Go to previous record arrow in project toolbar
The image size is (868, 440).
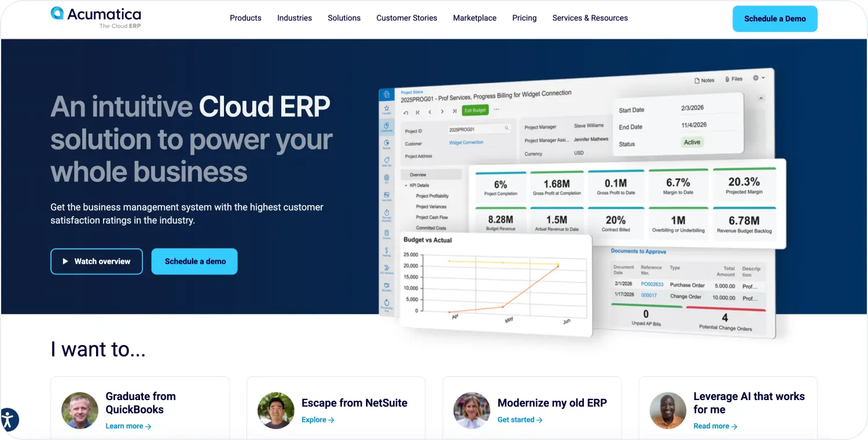click(x=430, y=112)
